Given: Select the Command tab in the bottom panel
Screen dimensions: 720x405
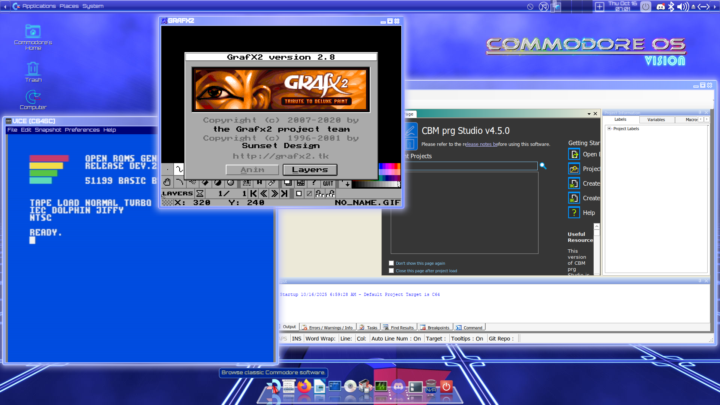Looking at the screenshot, I should 469,327.
